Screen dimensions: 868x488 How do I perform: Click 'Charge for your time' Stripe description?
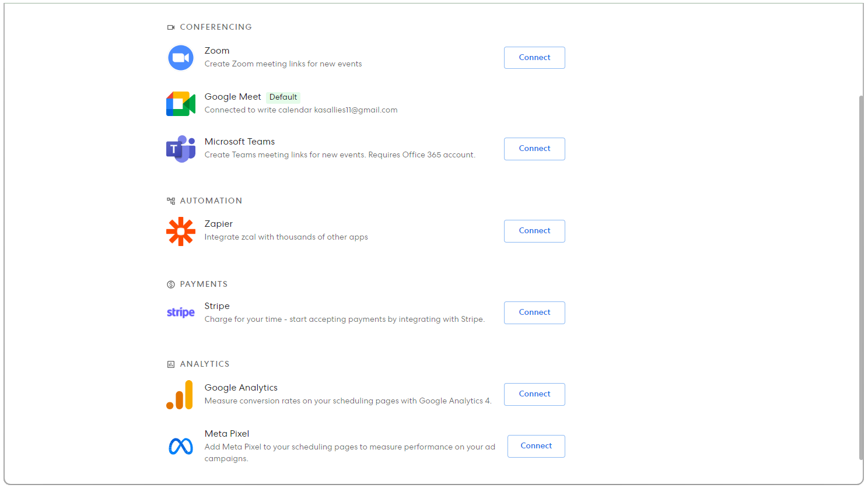coord(344,320)
